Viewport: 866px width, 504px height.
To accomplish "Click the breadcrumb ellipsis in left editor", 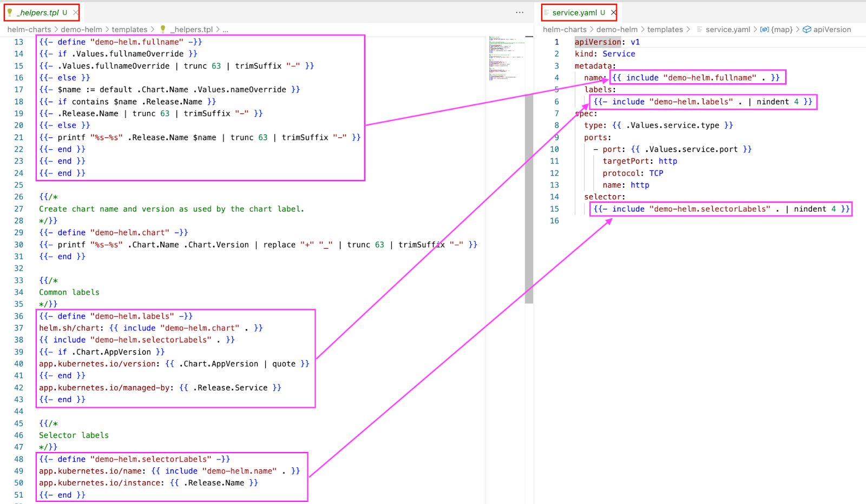I will (225, 30).
